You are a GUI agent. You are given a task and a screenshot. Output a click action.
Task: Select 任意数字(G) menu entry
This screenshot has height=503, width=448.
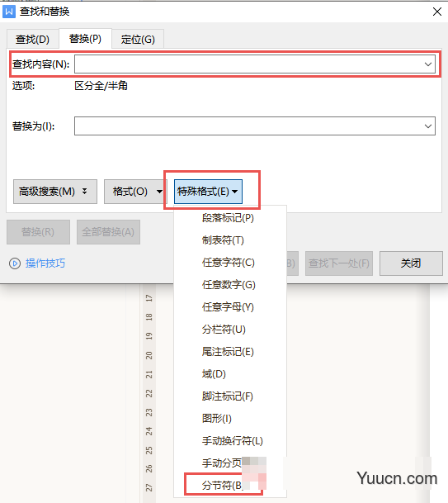tap(229, 285)
